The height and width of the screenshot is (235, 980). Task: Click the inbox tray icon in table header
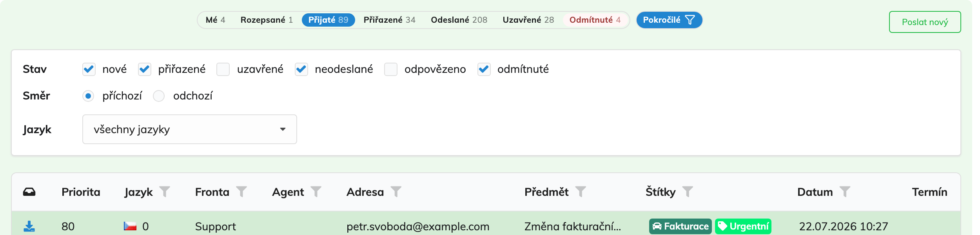coord(29,192)
